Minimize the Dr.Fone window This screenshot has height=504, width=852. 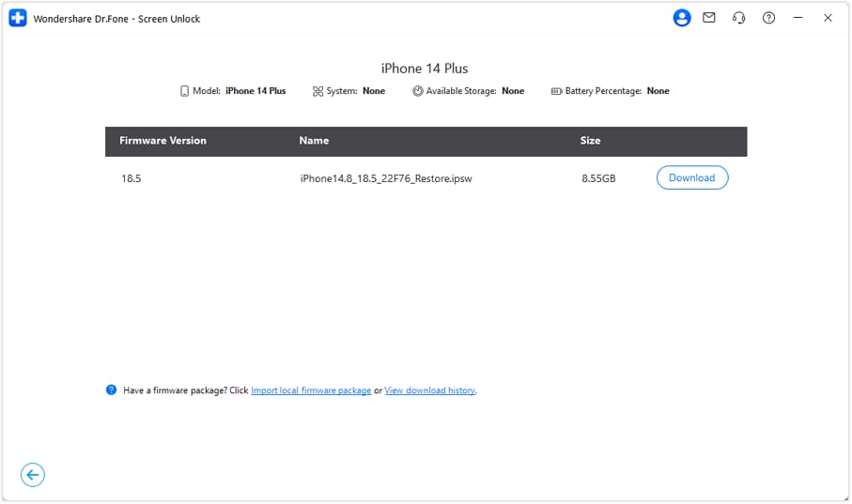[x=798, y=18]
